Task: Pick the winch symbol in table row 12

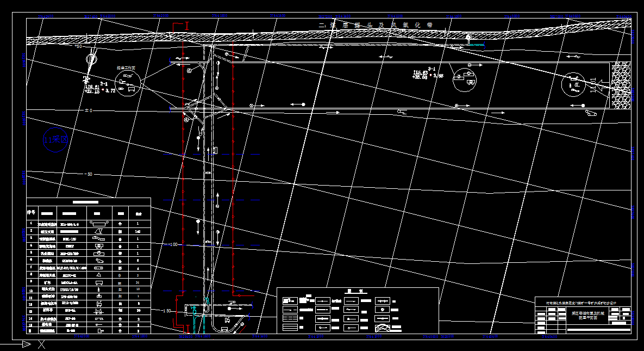Action: [x=99, y=303]
